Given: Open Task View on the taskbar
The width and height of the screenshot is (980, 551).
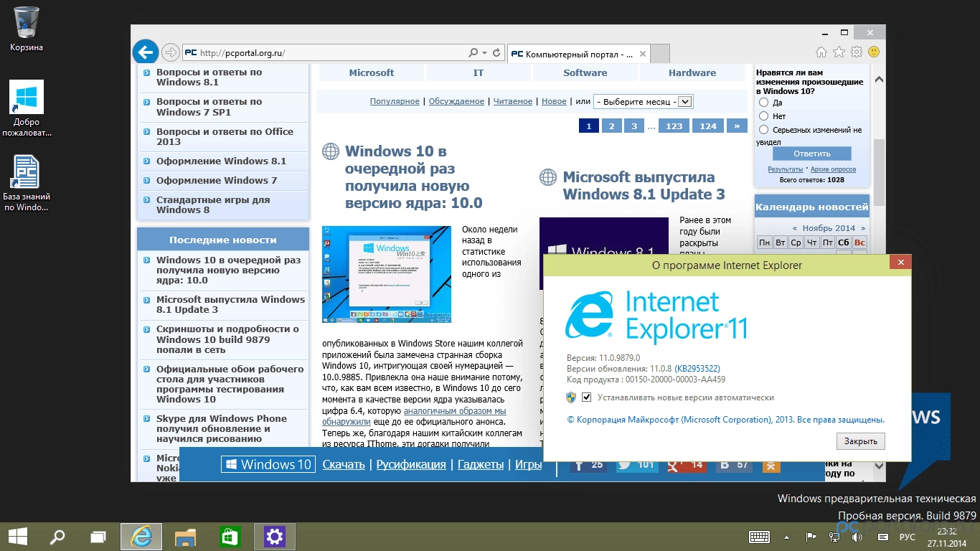Looking at the screenshot, I should click(x=98, y=537).
